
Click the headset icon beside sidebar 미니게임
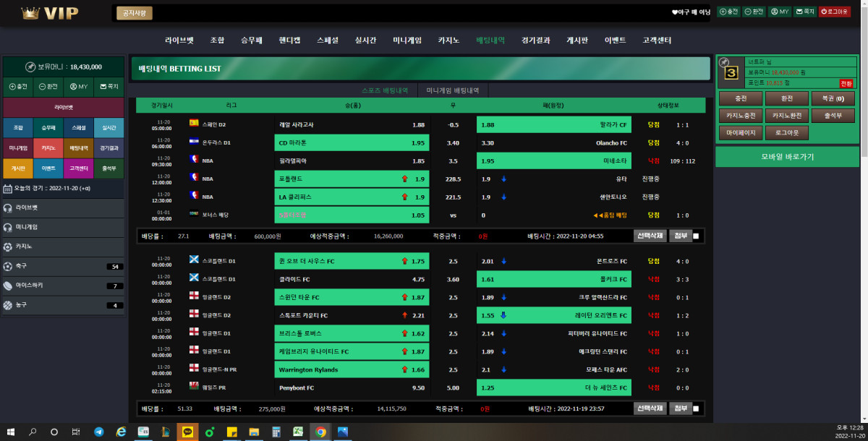(x=8, y=227)
